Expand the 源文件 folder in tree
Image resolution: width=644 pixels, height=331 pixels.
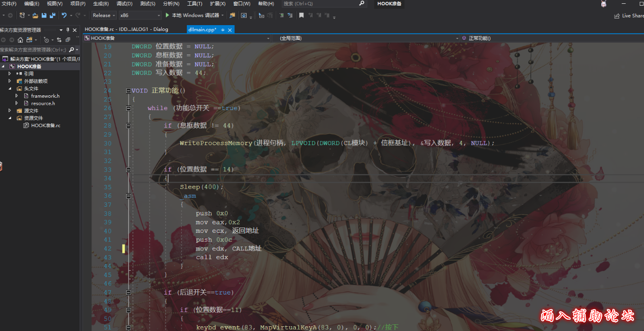[x=10, y=110]
